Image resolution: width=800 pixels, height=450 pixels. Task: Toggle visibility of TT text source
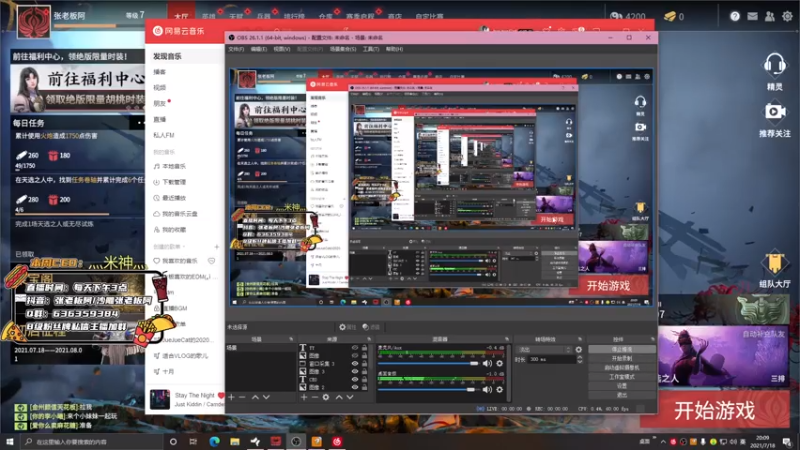pyautogui.click(x=355, y=347)
